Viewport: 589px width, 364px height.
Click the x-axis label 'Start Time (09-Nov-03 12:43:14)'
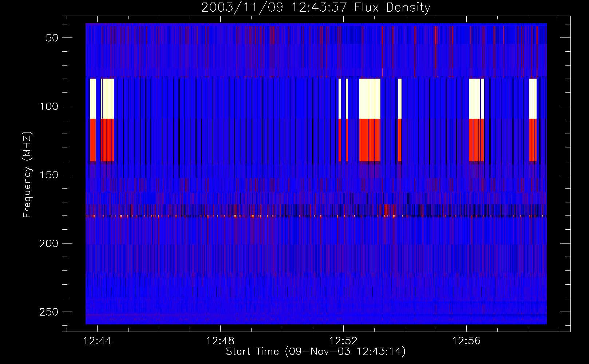pyautogui.click(x=316, y=352)
